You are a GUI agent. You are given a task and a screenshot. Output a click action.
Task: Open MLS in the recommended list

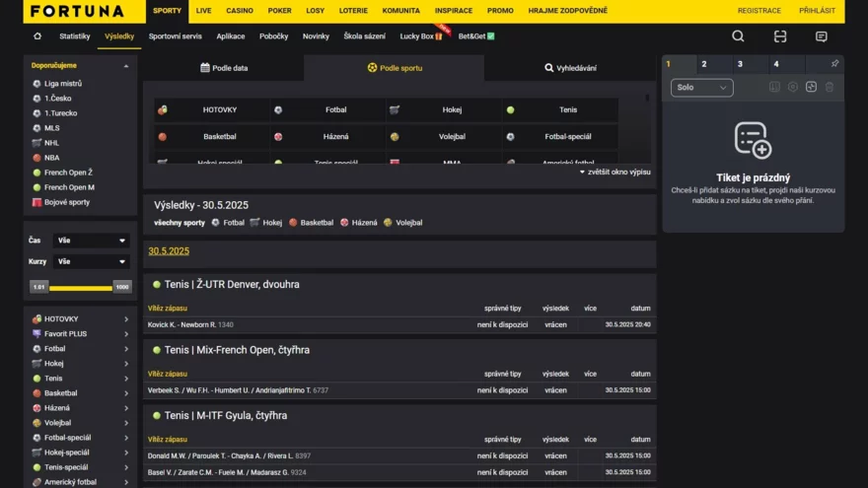pyautogui.click(x=51, y=128)
